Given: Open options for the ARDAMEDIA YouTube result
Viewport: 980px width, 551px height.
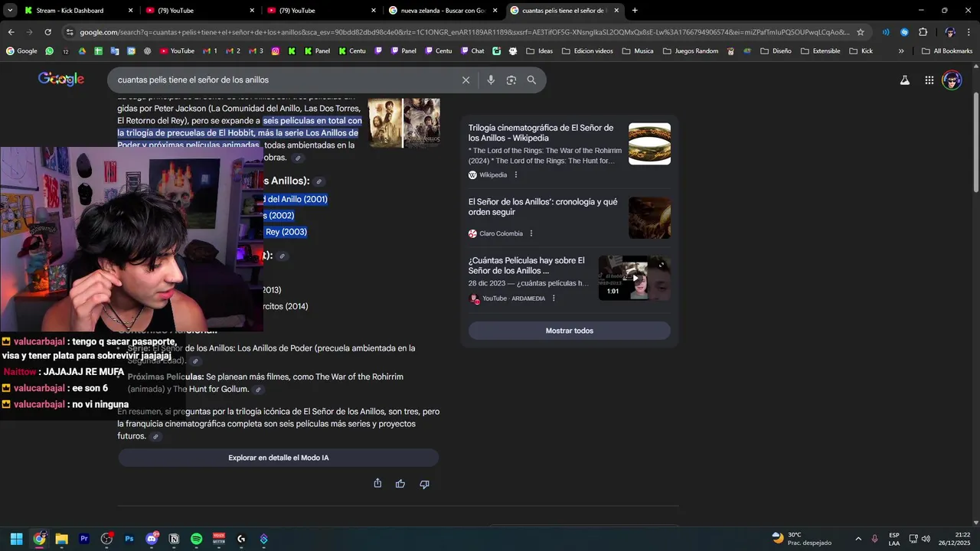Looking at the screenshot, I should point(554,298).
